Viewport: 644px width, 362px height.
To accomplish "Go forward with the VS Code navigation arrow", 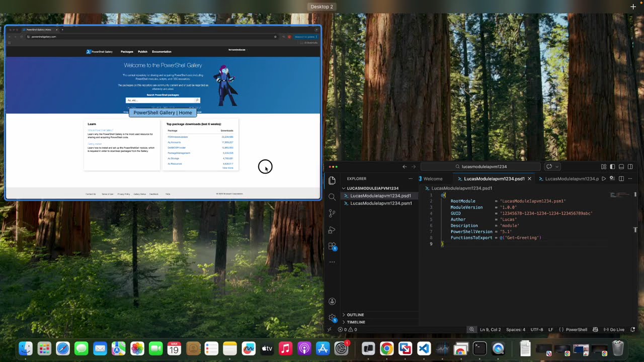I will pos(414,166).
